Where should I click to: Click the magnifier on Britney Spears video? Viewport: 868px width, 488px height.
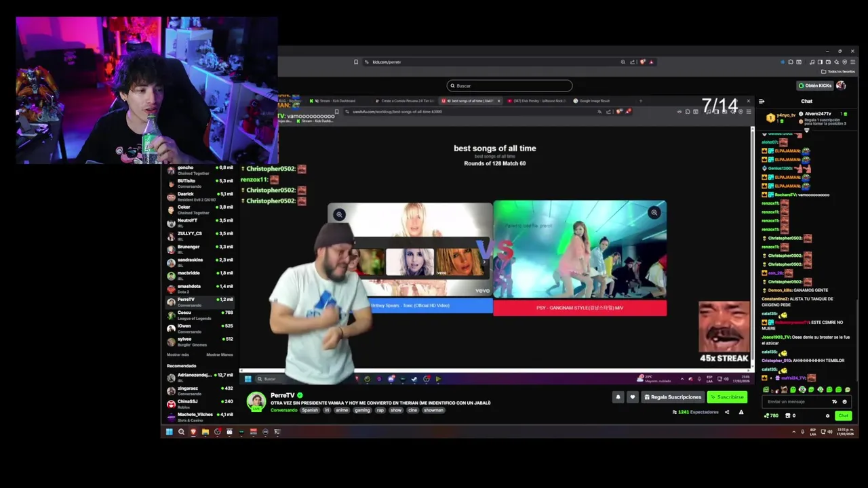click(x=339, y=215)
